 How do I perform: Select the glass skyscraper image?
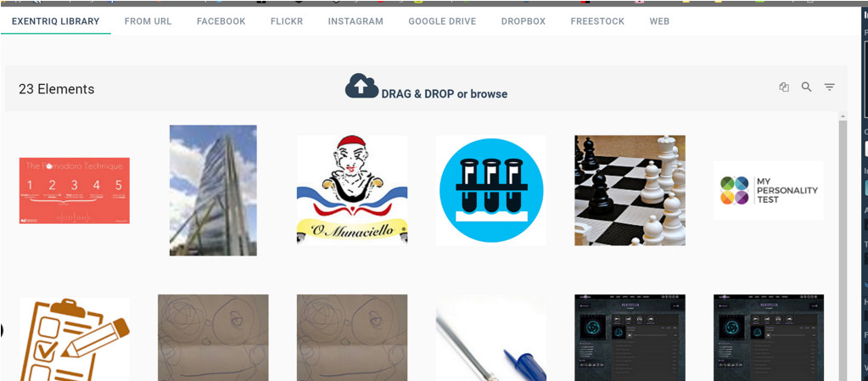(x=213, y=190)
